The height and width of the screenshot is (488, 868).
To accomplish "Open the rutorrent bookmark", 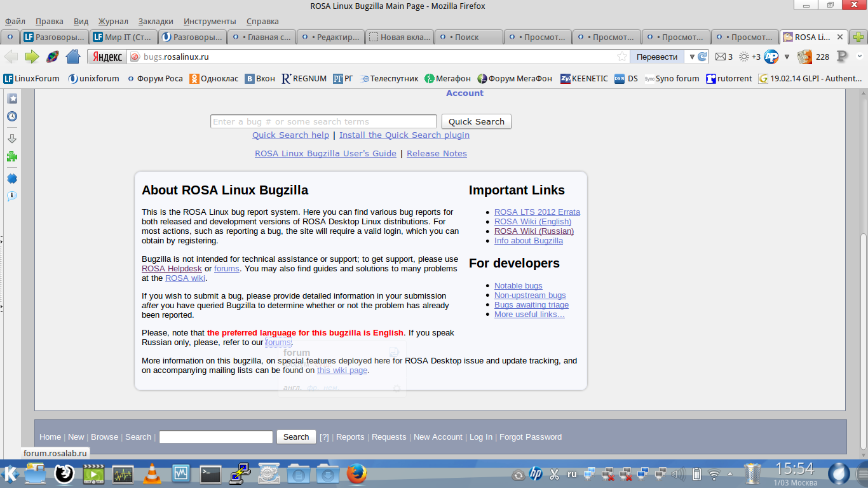I will [729, 79].
